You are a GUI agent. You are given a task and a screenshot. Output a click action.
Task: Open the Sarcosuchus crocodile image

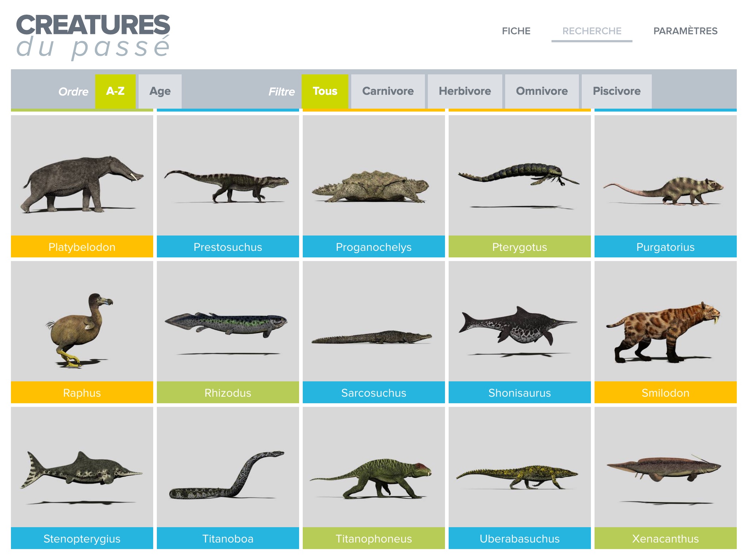[374, 321]
